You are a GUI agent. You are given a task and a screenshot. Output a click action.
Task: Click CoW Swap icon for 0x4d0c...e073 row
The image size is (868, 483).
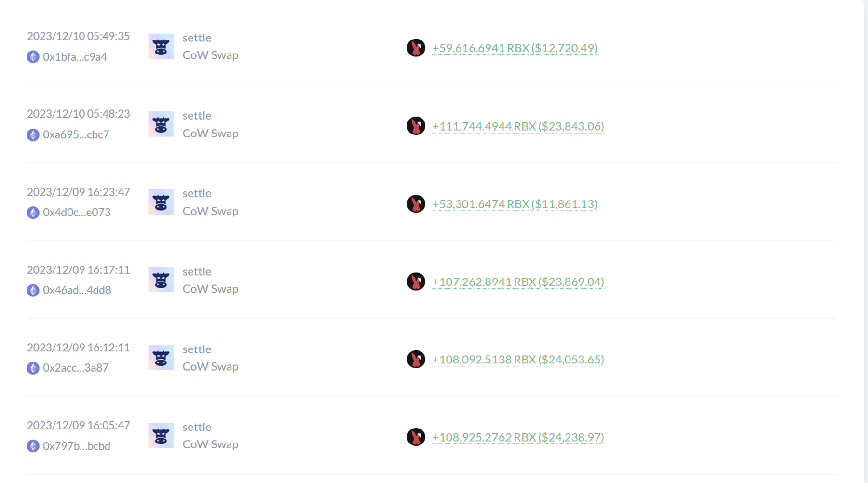coord(161,202)
